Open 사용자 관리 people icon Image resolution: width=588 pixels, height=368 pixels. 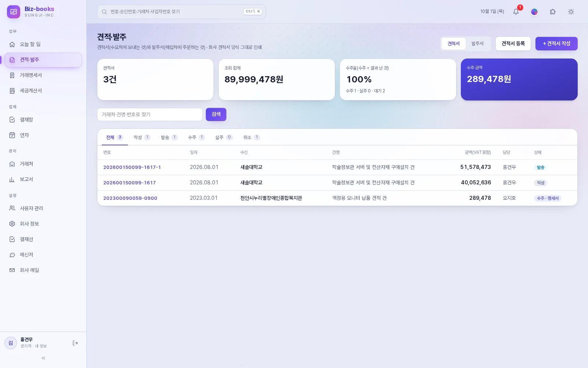tap(12, 208)
